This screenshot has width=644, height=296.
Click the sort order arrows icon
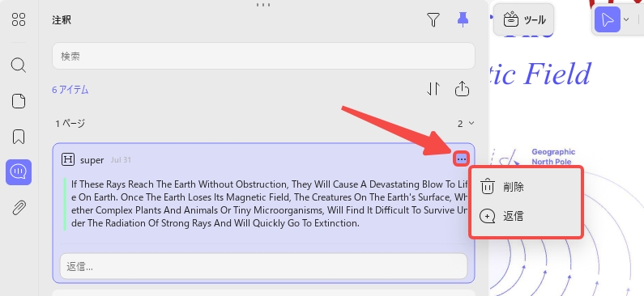click(433, 89)
